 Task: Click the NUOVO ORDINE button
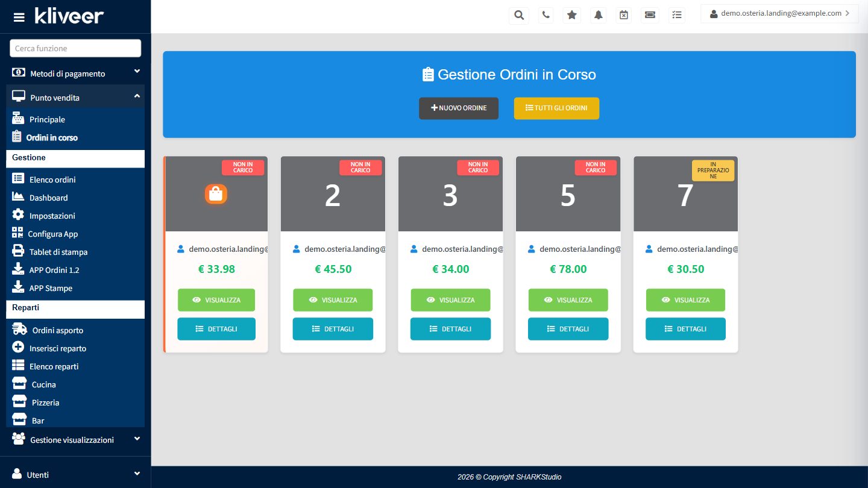459,108
